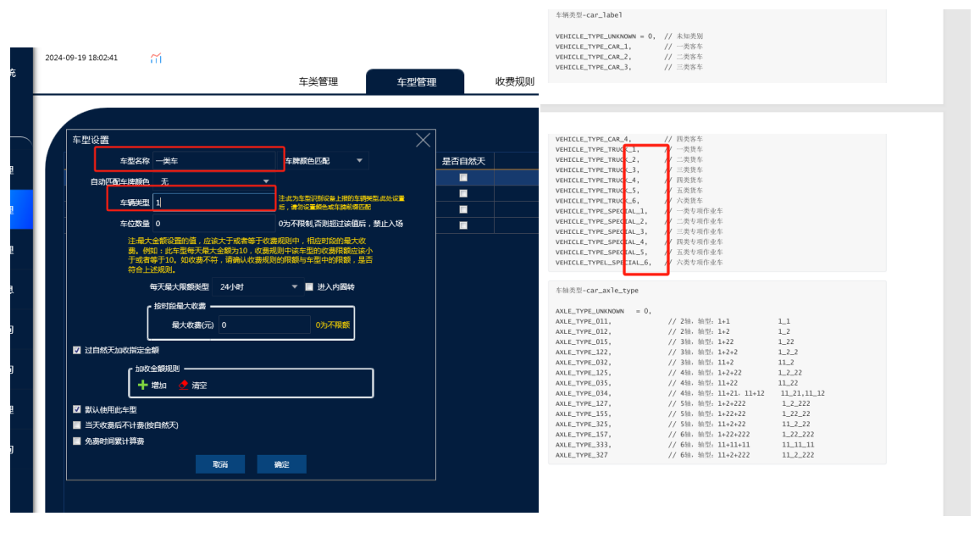Click the 最大收费(元) input field

(x=264, y=325)
